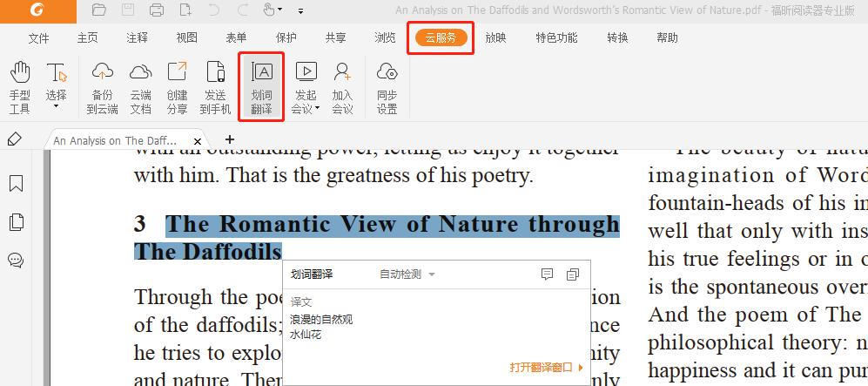Click the translated text 水仙花

306,335
